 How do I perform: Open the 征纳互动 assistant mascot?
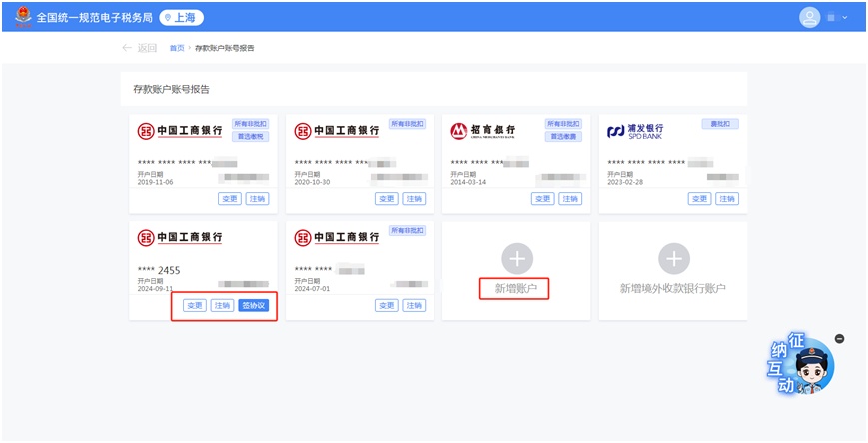[x=802, y=364]
